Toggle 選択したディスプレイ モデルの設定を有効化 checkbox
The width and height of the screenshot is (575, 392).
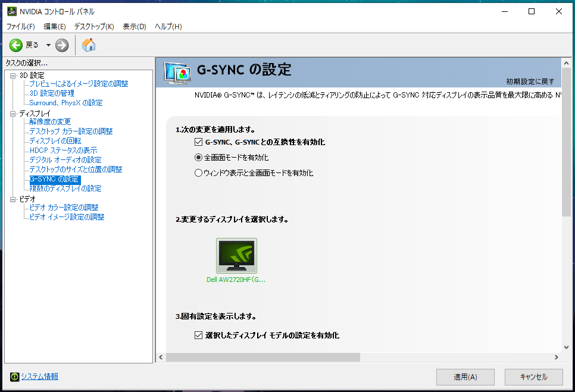click(198, 335)
